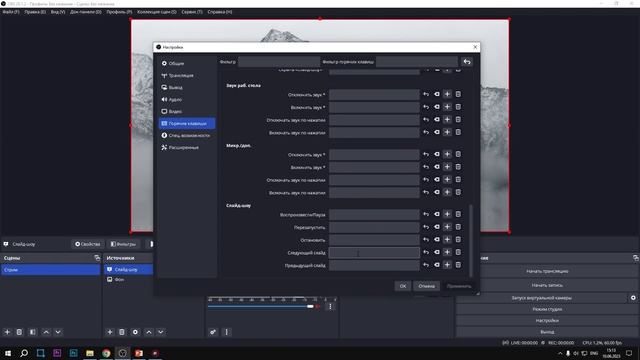The height and width of the screenshot is (360, 640).
Task: Adjust the mixer volume slider
Action: 310,307
